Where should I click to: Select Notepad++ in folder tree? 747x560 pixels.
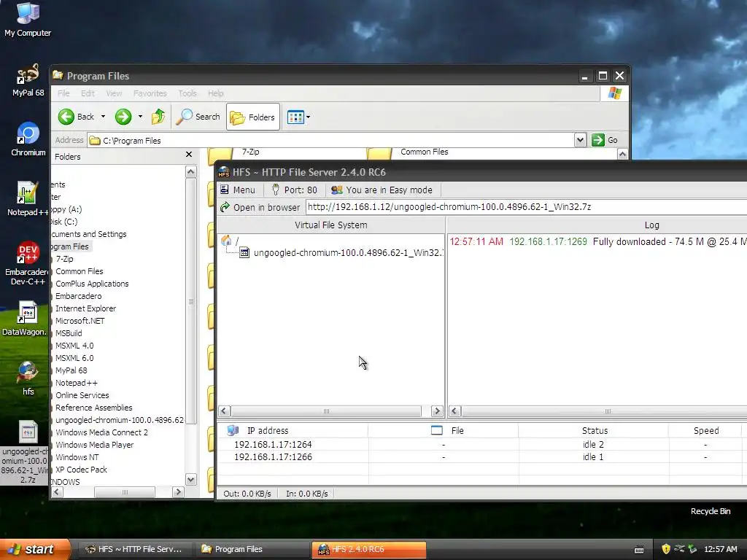pyautogui.click(x=76, y=382)
